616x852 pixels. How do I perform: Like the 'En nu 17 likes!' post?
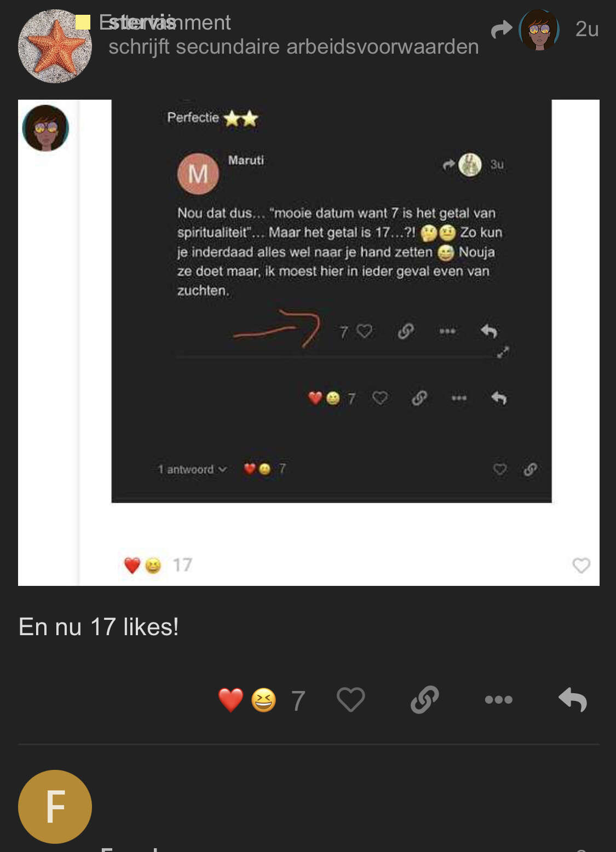[350, 699]
